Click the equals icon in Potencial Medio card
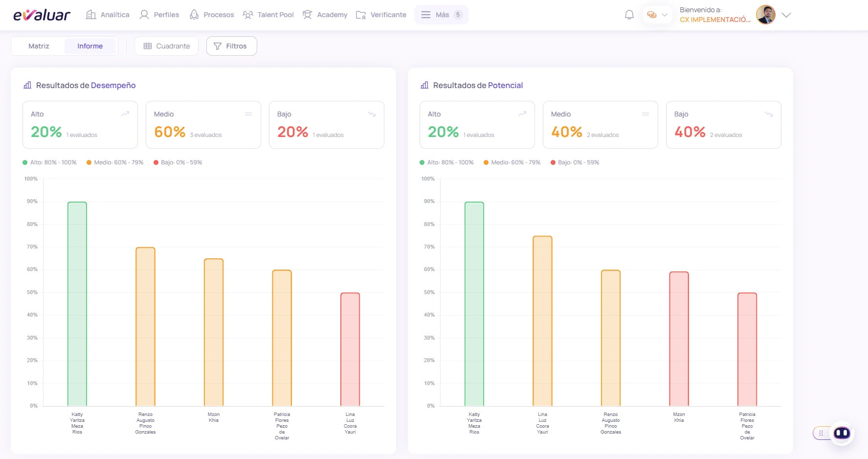The image size is (868, 459). coord(645,114)
